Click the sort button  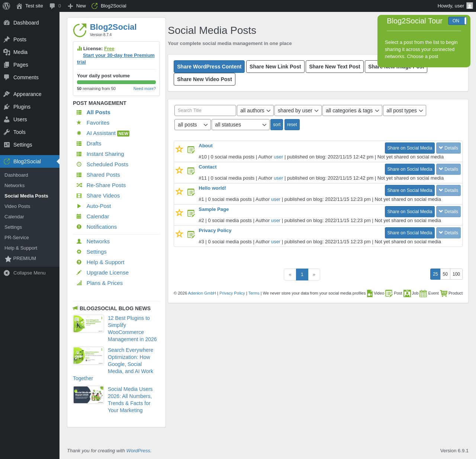click(x=277, y=125)
